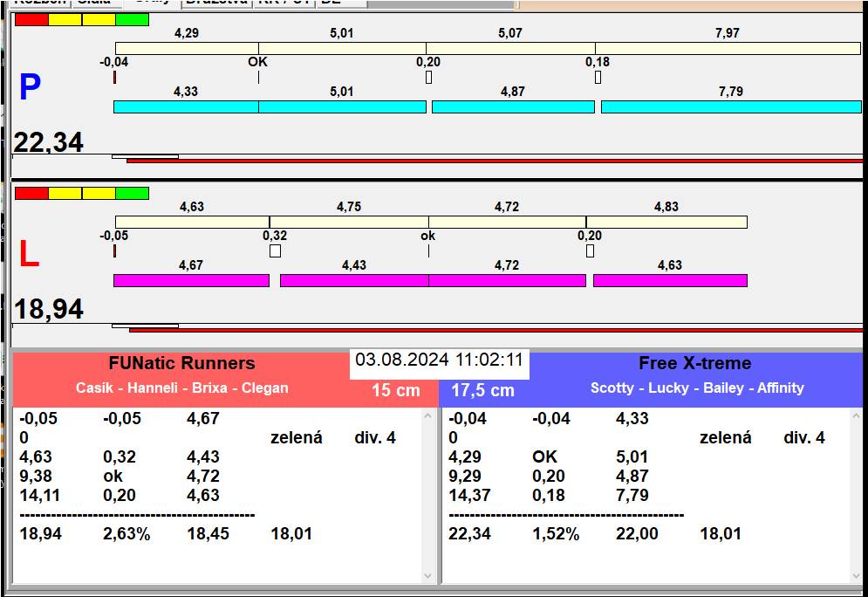Image resolution: width=868 pixels, height=597 pixels.
Task: Click the 7,79 value in right results table
Action: point(632,495)
